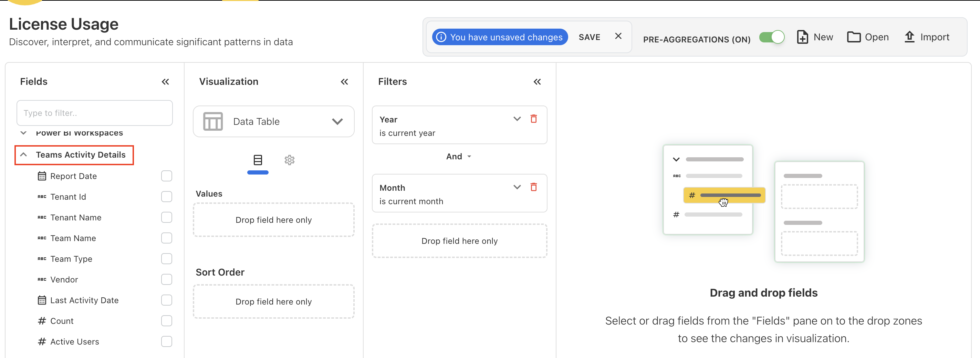Image resolution: width=980 pixels, height=358 pixels.
Task: Focus the fields filter text box
Action: coord(94,113)
